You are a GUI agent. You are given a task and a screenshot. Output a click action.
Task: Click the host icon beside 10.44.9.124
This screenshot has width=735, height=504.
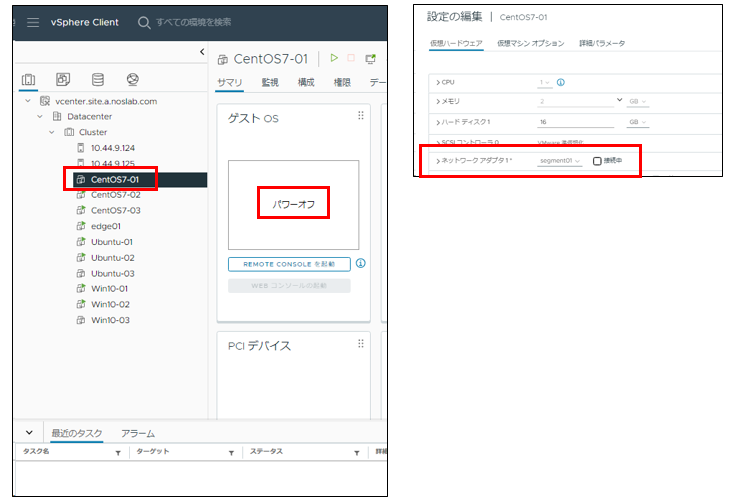[81, 148]
